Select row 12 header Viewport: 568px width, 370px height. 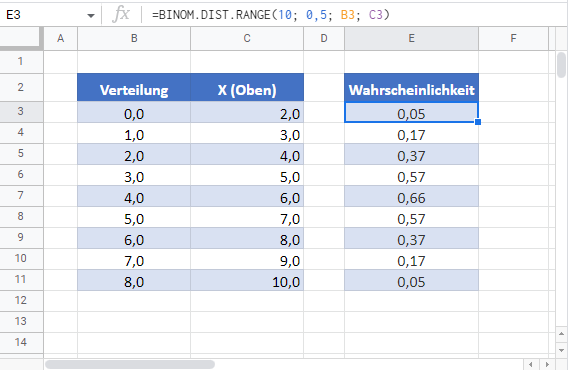21,301
